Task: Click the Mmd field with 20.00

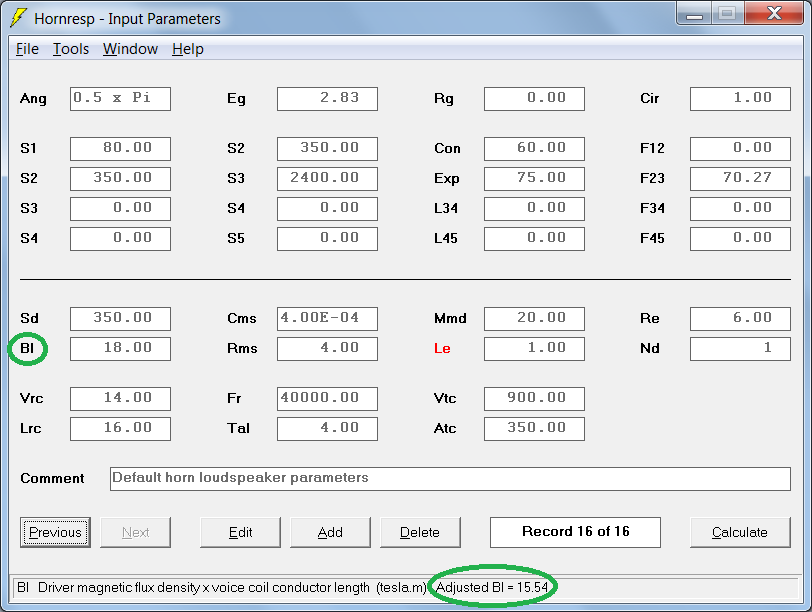Action: (x=534, y=319)
